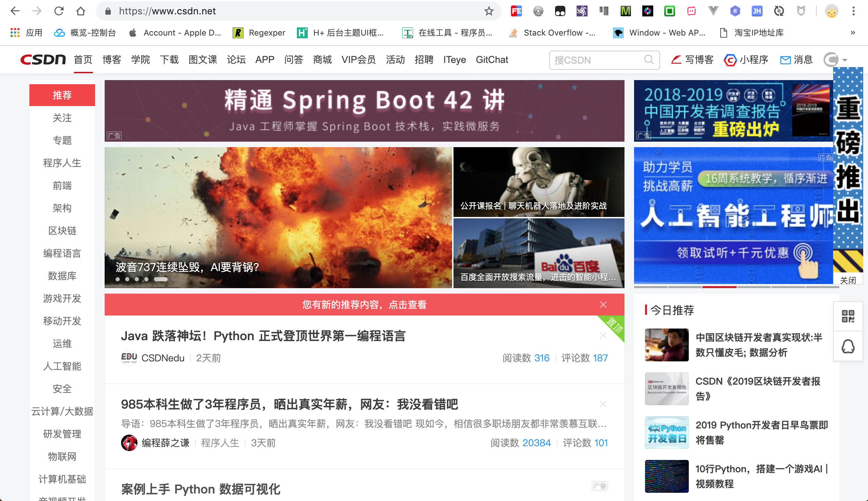This screenshot has width=868, height=501.
Task: Dismiss the new recommendations red banner
Action: (x=603, y=305)
